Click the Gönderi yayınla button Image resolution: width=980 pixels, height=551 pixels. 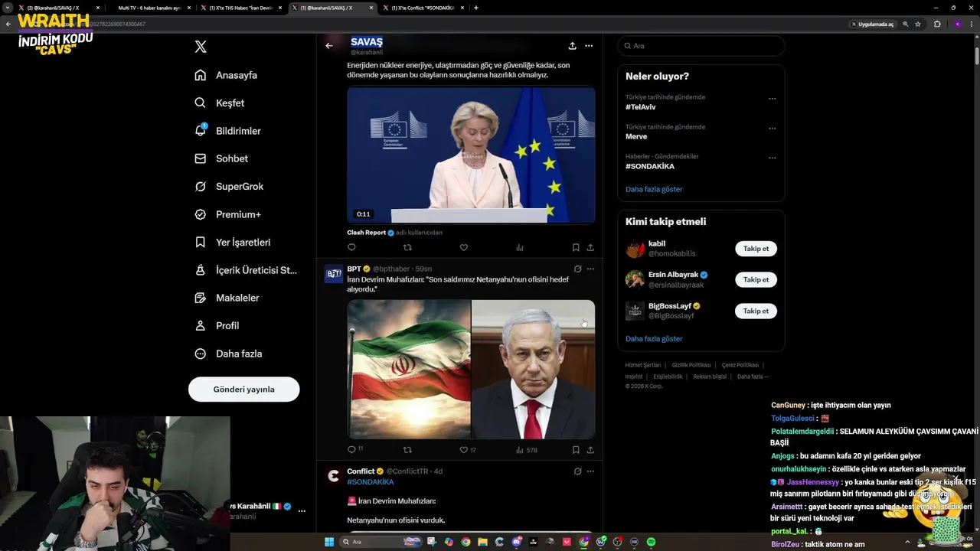tap(243, 390)
